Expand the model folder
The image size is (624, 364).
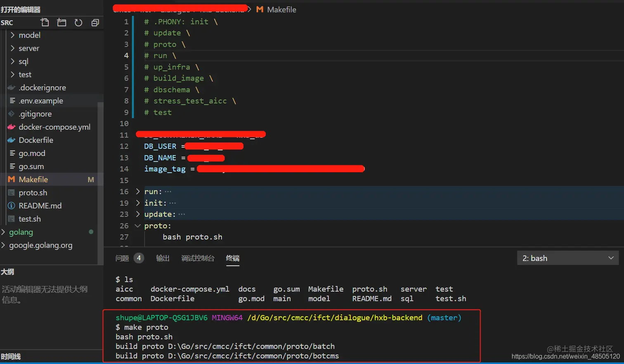pos(12,35)
